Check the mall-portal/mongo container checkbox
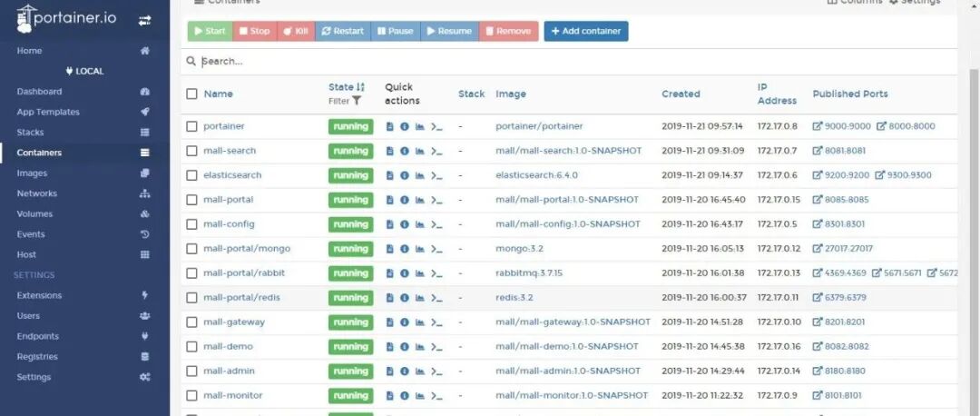The image size is (980, 416). [x=191, y=249]
